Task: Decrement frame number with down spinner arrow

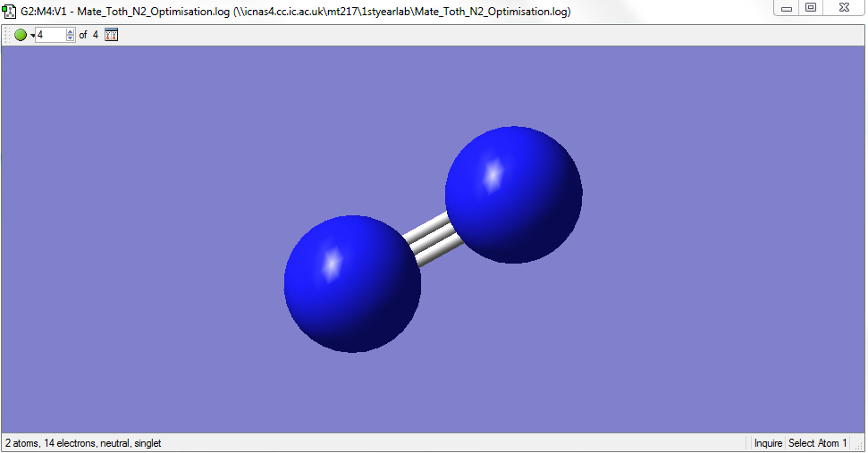Action: pos(71,38)
